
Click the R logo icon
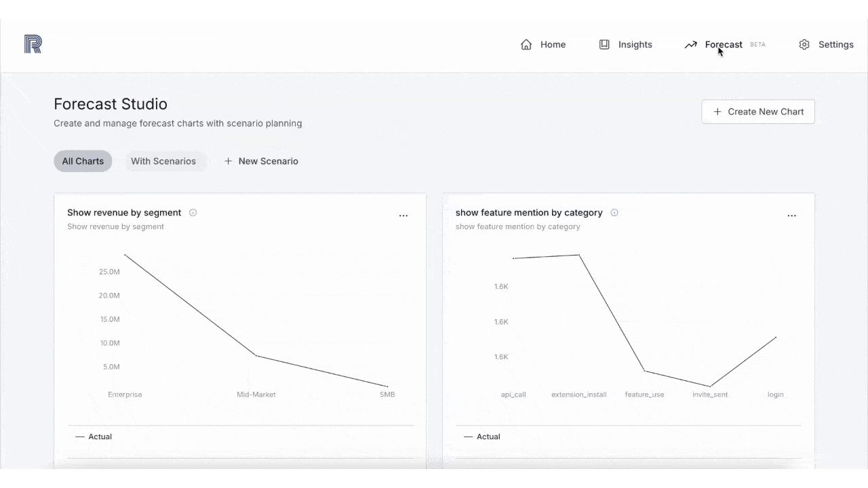coord(33,44)
